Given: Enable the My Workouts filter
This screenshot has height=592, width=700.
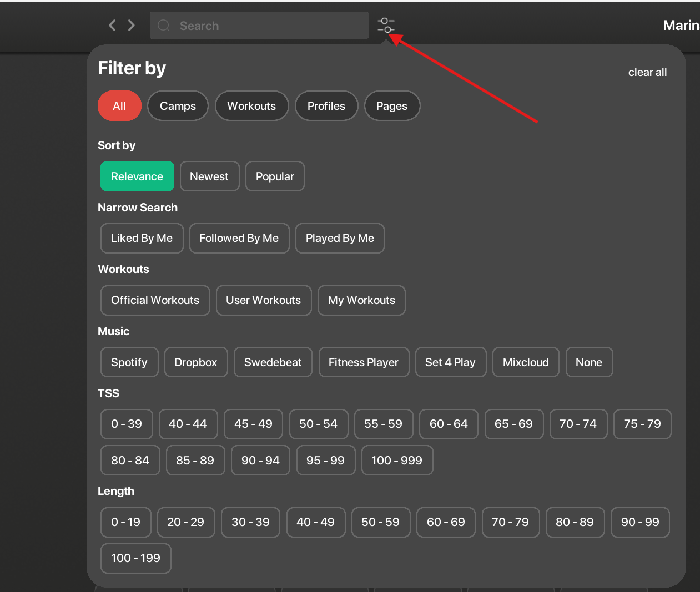Looking at the screenshot, I should pos(361,300).
